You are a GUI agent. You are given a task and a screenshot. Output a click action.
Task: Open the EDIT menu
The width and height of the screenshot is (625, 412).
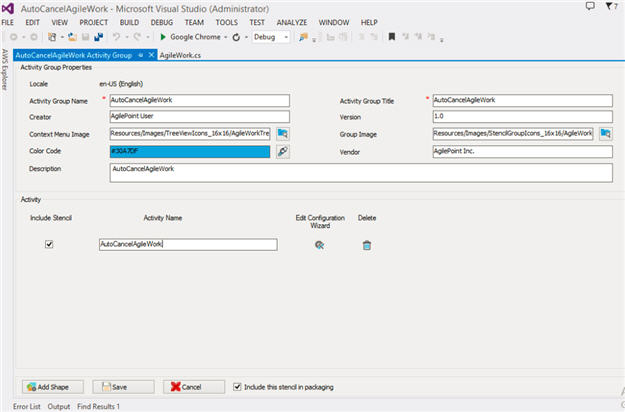pyautogui.click(x=32, y=23)
